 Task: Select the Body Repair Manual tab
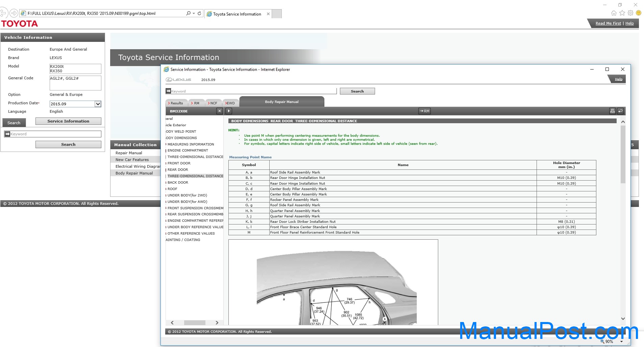click(x=282, y=102)
